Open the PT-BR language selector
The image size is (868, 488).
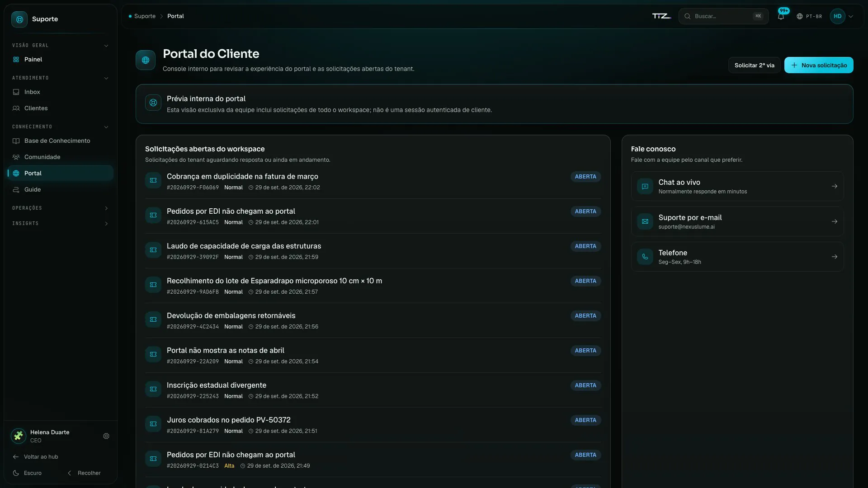coord(809,16)
